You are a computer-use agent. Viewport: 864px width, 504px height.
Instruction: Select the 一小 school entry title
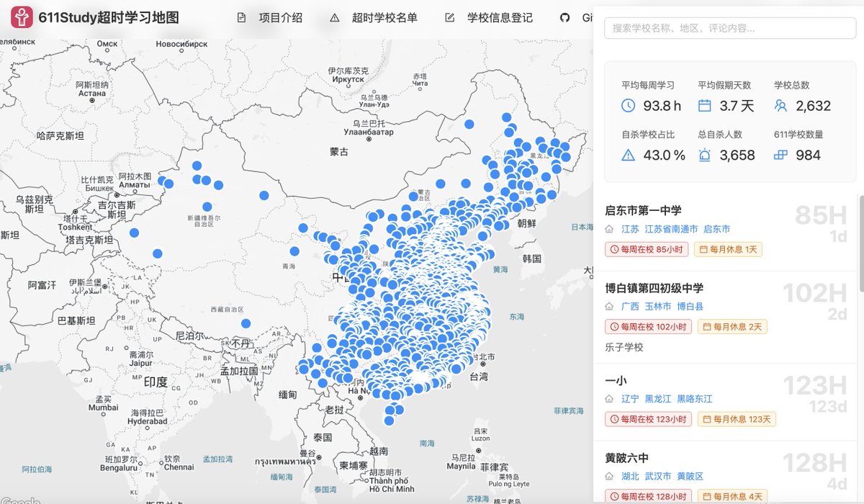pos(617,380)
